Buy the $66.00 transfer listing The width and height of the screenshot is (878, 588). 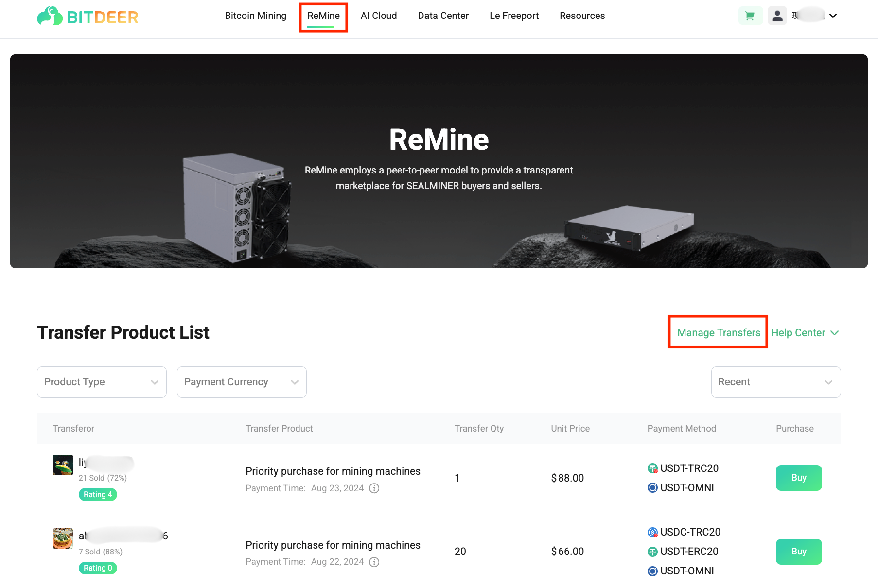pos(799,552)
